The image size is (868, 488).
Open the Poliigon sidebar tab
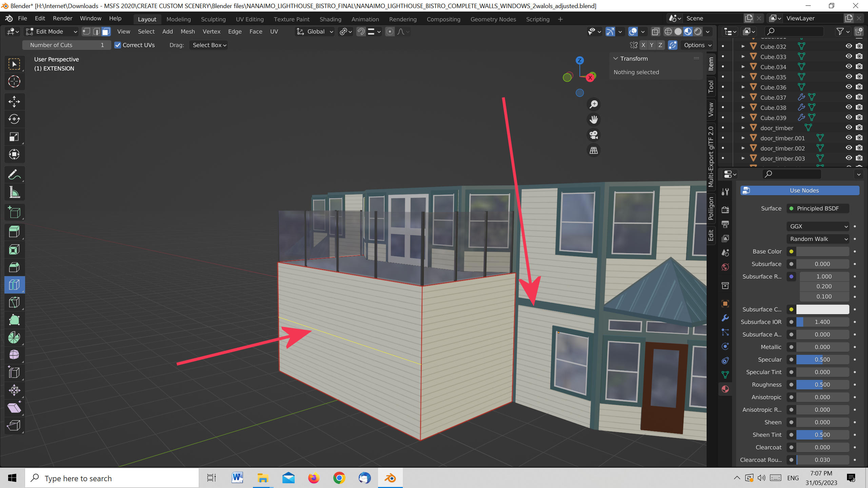click(711, 208)
